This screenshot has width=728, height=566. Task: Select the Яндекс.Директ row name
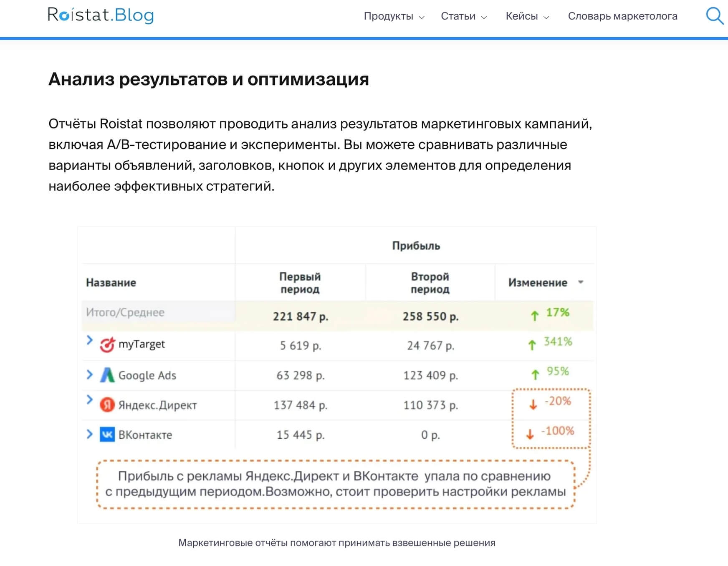pos(158,405)
